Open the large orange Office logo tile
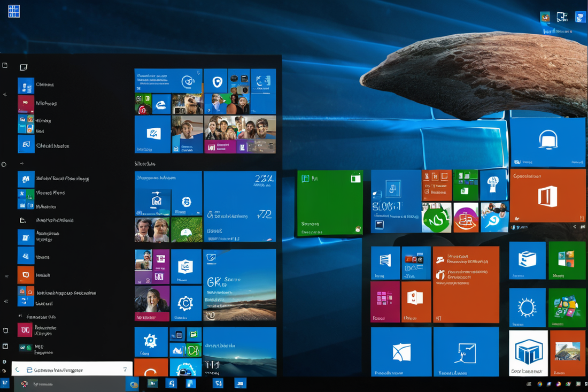588x392 pixels. coord(547,195)
